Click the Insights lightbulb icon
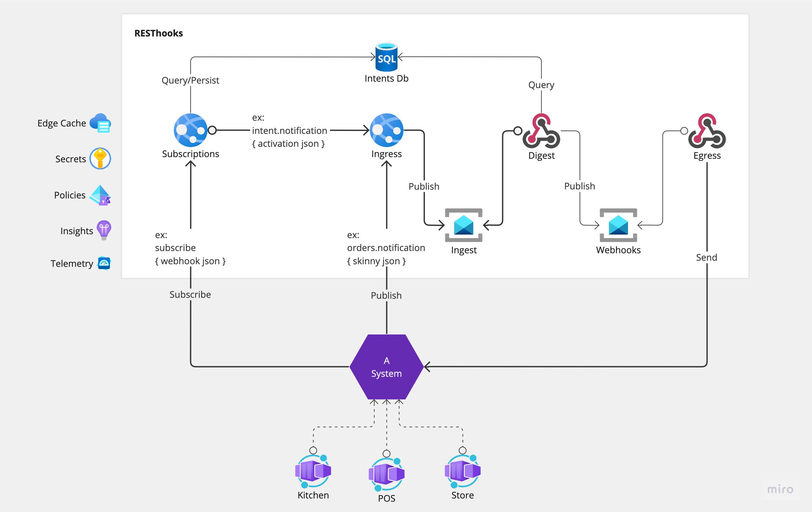812x512 pixels. click(104, 230)
